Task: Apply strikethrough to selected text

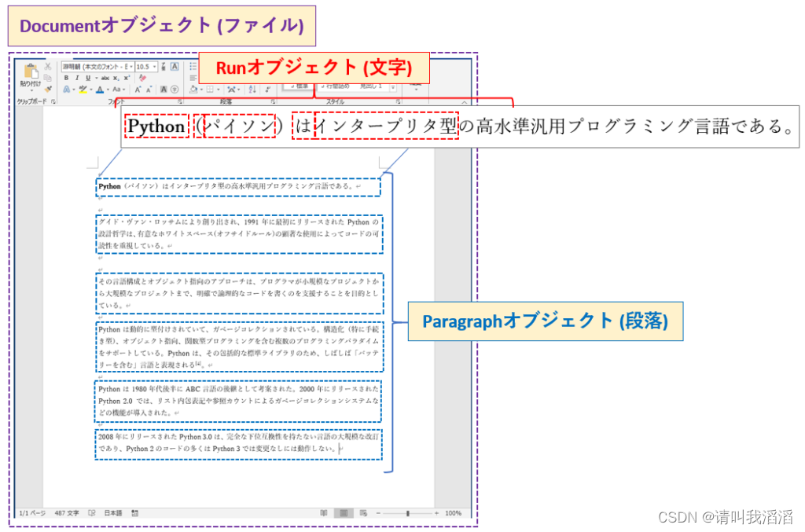Action: point(105,78)
